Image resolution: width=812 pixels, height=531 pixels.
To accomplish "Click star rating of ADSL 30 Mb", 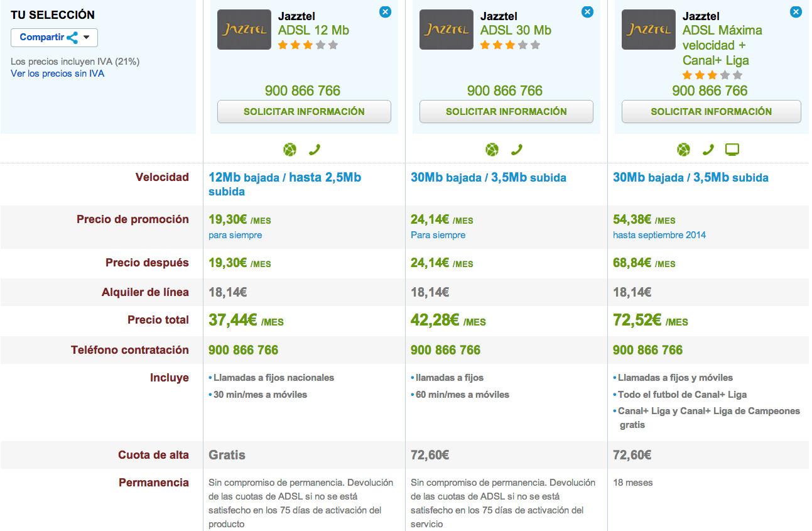I will [x=510, y=45].
